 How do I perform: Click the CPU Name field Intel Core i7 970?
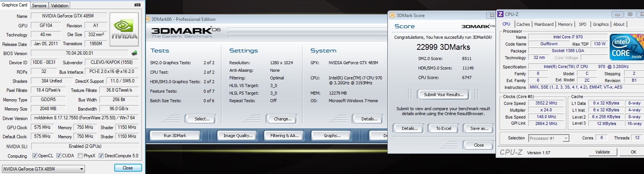568,37
